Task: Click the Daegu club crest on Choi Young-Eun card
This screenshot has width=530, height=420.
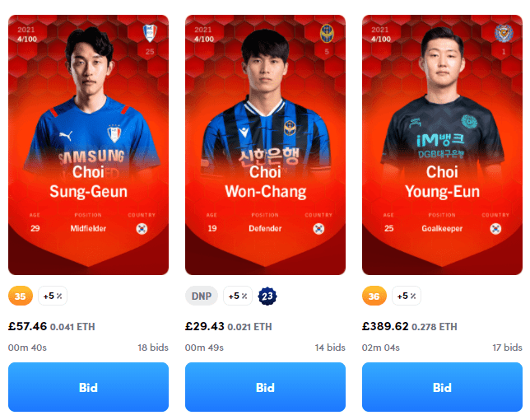Action: 504,34
